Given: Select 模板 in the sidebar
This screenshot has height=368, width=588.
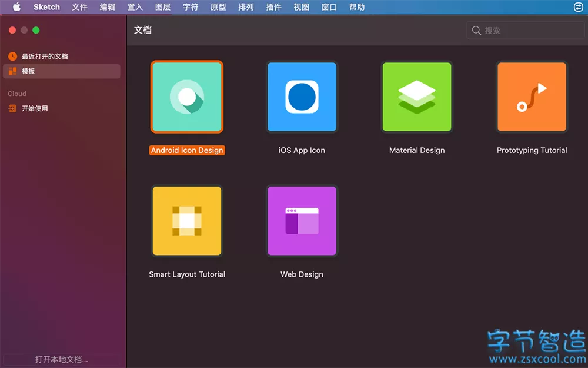Looking at the screenshot, I should click(62, 71).
